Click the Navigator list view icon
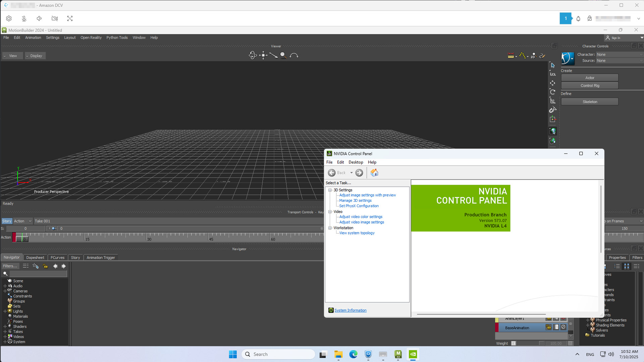 click(x=25, y=266)
